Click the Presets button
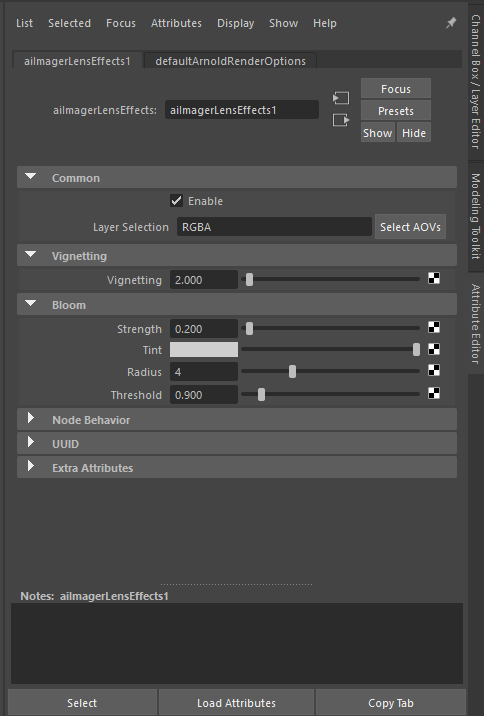Screen dimensions: 484x716 [x=396, y=111]
